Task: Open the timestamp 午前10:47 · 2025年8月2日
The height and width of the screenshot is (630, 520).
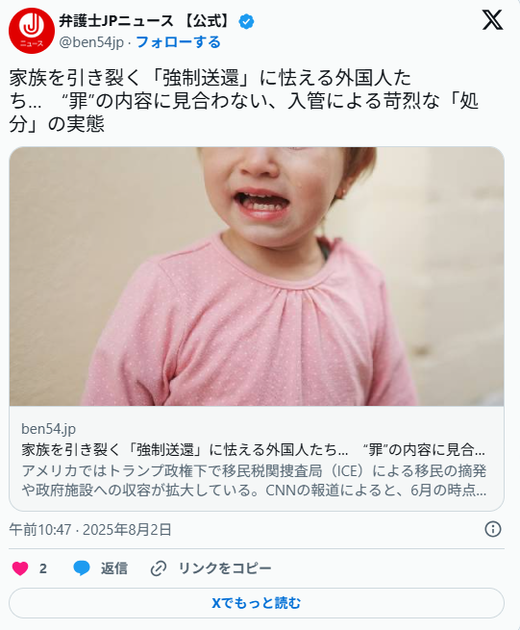Action: point(90,530)
